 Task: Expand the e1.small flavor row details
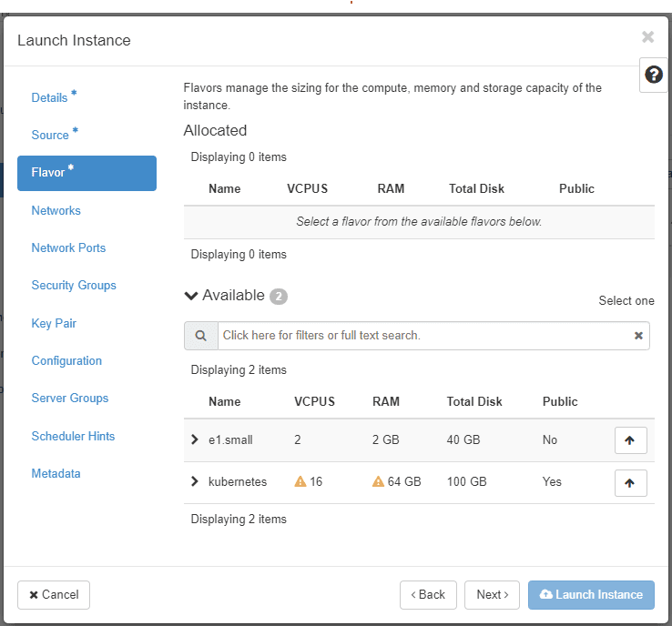[194, 440]
